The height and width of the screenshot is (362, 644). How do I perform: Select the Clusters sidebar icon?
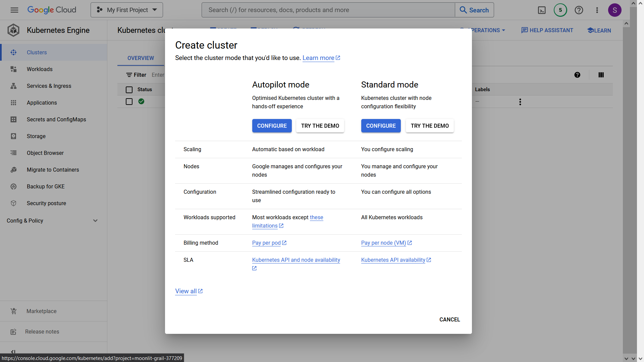point(13,52)
